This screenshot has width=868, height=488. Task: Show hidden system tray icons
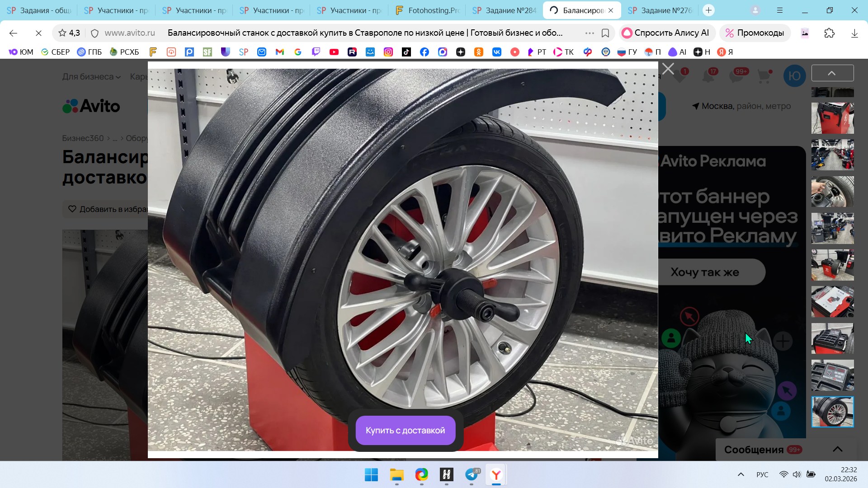[741, 474]
